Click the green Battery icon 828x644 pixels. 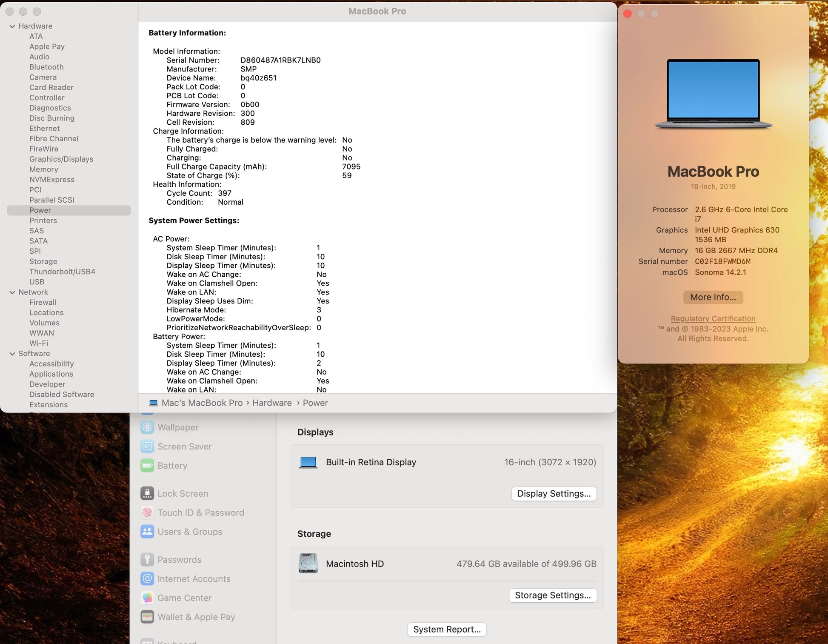pos(147,465)
